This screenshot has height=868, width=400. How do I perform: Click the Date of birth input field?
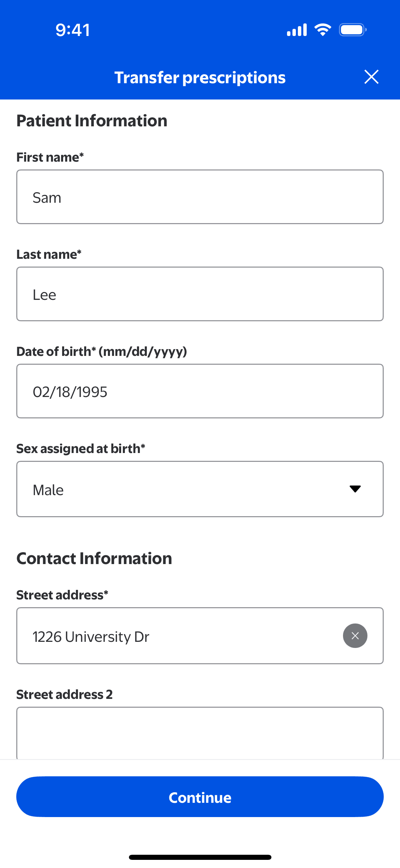[199, 391]
